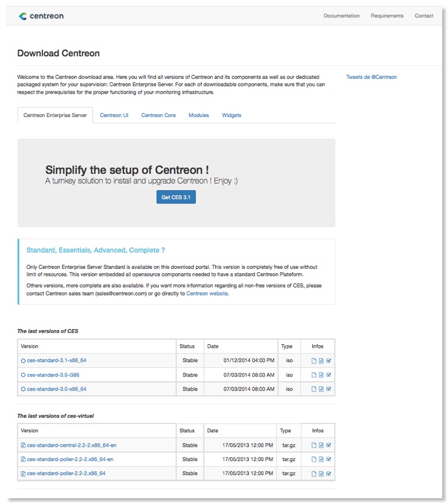Click text document icon for ces-standard-3.1-x86_64
The image size is (448, 504).
click(321, 361)
